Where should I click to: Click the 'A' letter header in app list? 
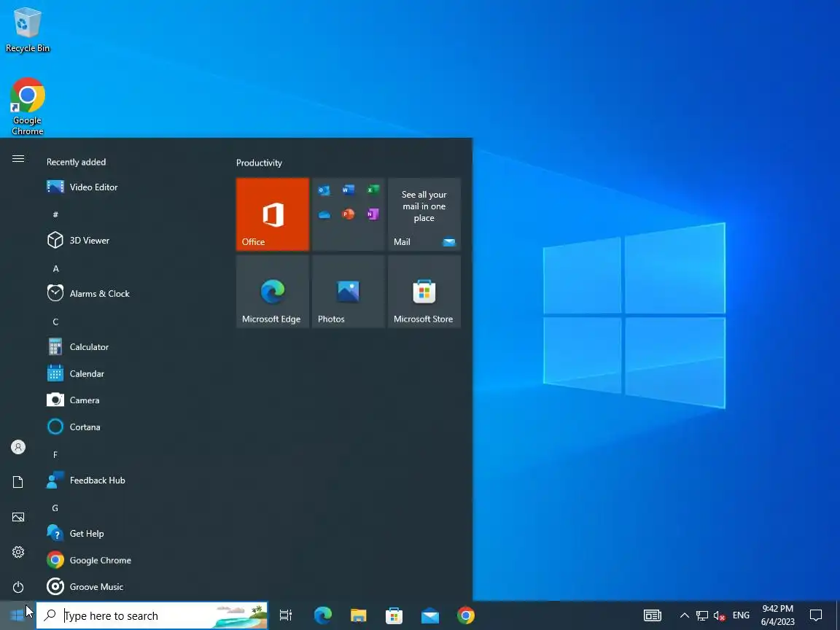tap(55, 268)
